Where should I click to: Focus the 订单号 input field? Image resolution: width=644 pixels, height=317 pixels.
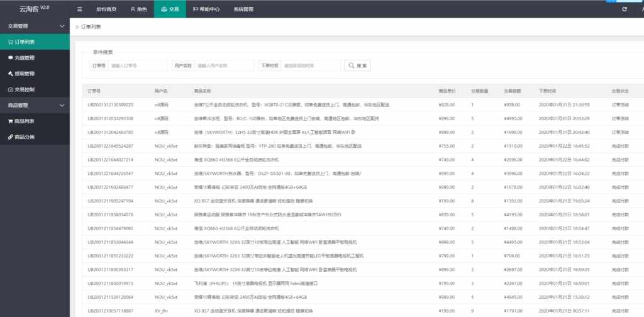tap(138, 65)
